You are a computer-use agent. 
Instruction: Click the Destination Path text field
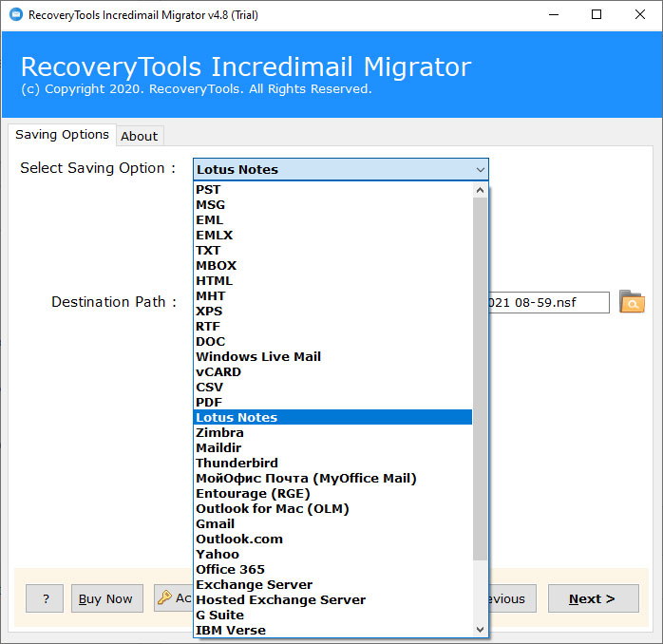549,302
